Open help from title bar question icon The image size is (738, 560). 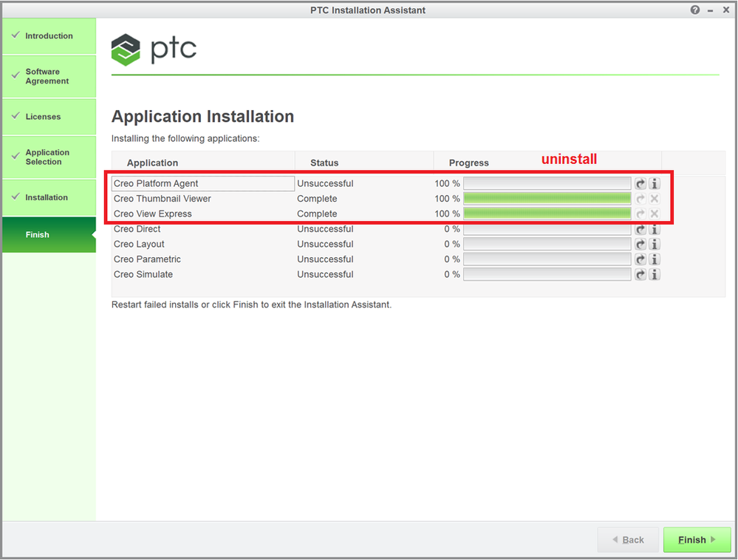coord(695,10)
